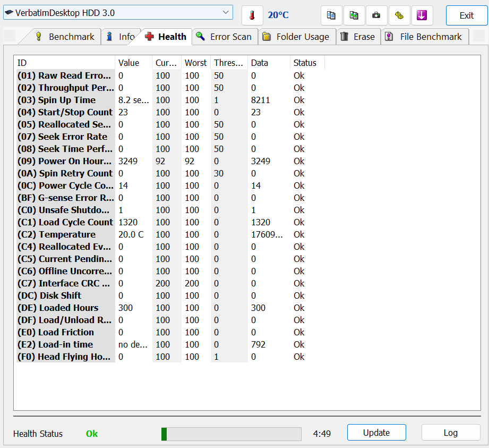Click the camera save screenshot icon

tap(376, 15)
